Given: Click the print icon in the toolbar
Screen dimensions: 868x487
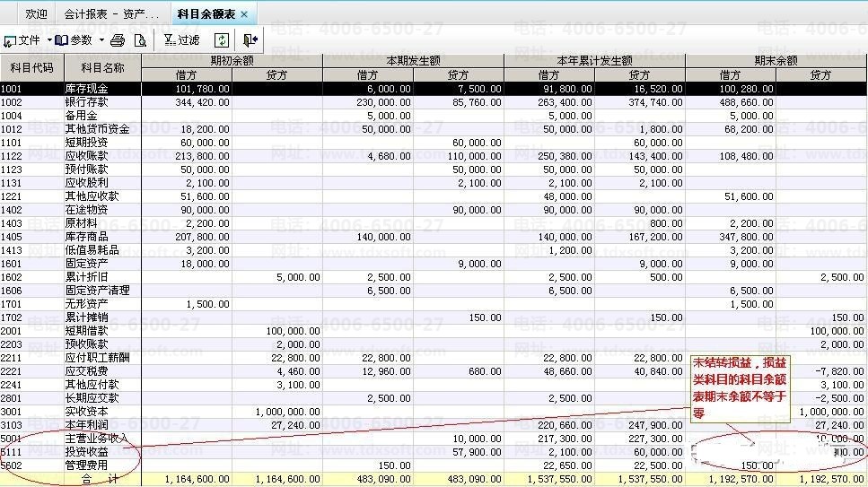Looking at the screenshot, I should (x=117, y=40).
